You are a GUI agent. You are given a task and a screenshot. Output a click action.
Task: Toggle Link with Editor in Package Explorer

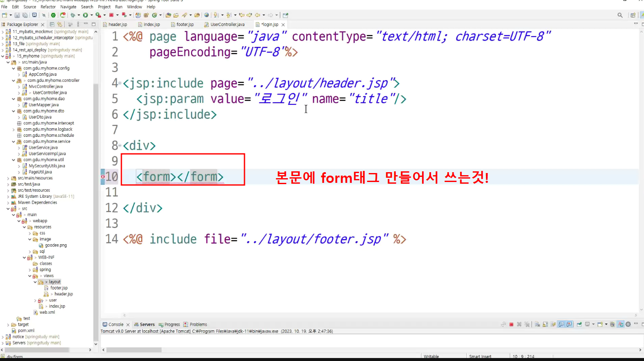click(x=60, y=24)
